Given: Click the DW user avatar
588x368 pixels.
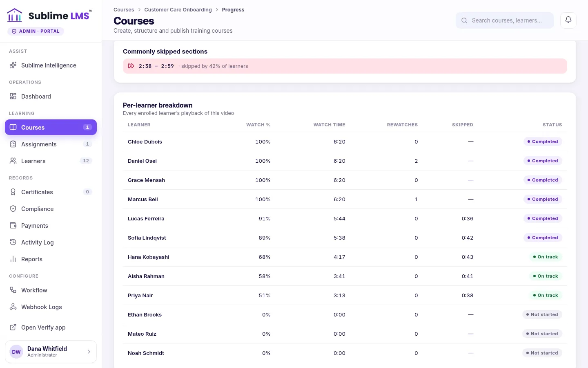Looking at the screenshot, I should [16, 352].
